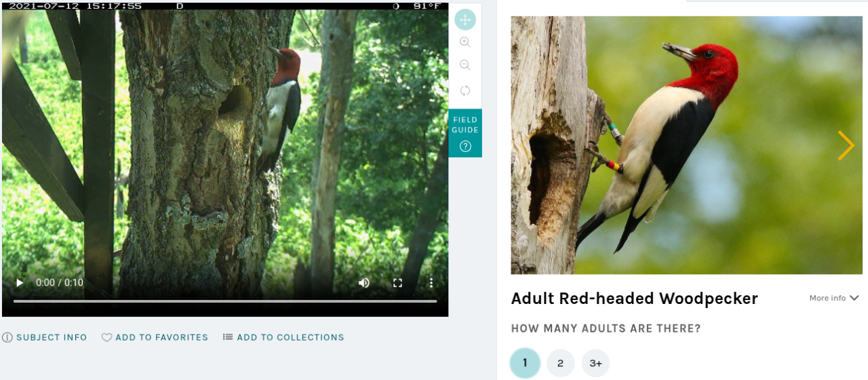Open the Field Guide panel

(465, 133)
